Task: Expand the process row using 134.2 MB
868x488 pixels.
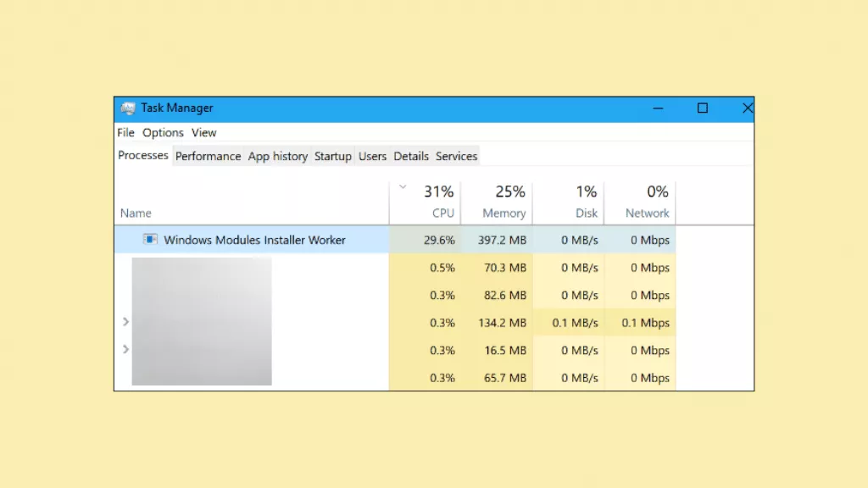Action: pos(125,321)
